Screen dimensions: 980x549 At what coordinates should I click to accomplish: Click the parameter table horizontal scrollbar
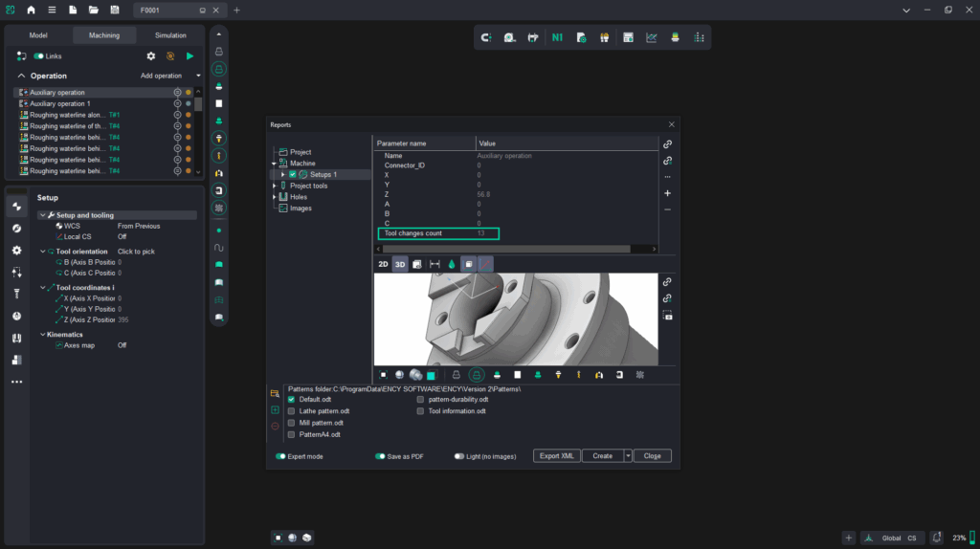[x=506, y=250]
